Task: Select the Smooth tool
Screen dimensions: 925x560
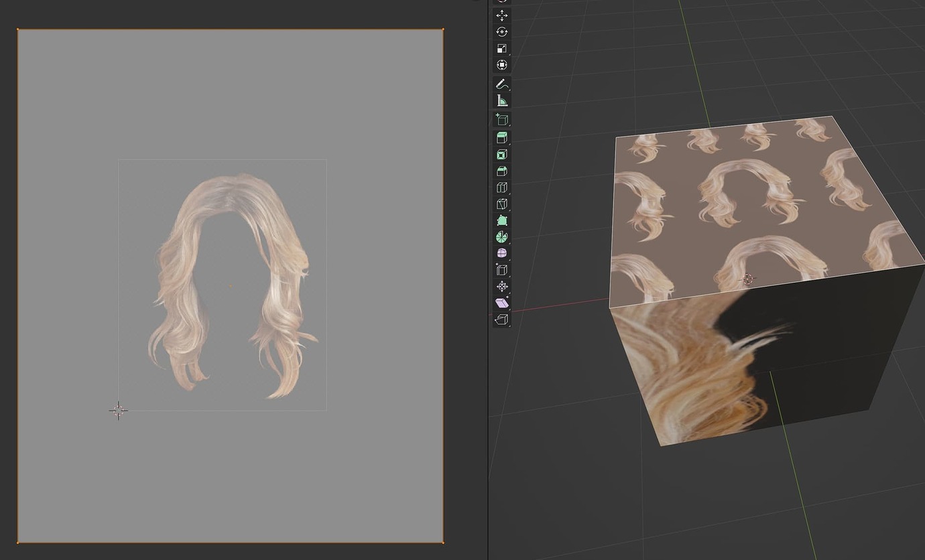Action: point(501,253)
